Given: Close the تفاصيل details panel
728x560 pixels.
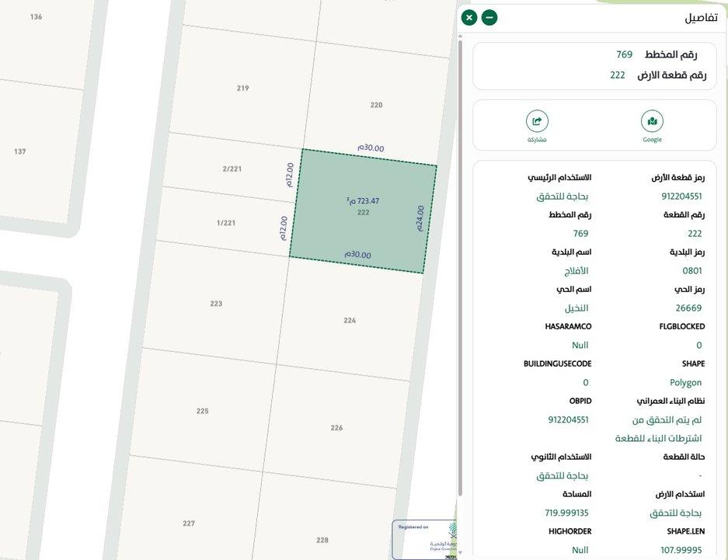Looking at the screenshot, I should [469, 17].
